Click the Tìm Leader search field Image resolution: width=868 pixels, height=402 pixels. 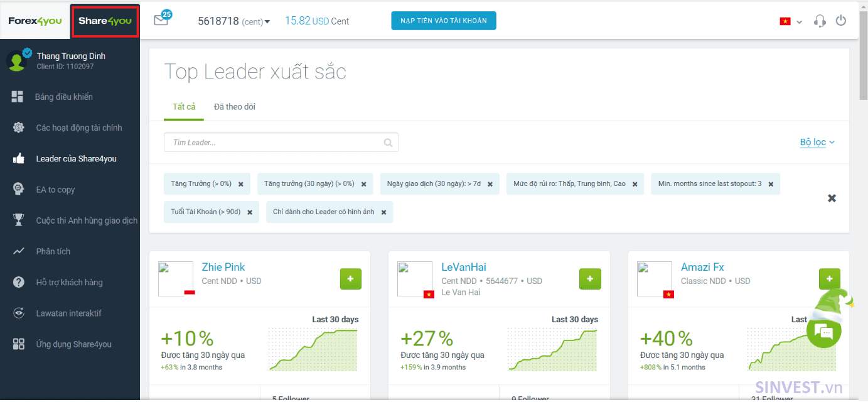[x=281, y=143]
